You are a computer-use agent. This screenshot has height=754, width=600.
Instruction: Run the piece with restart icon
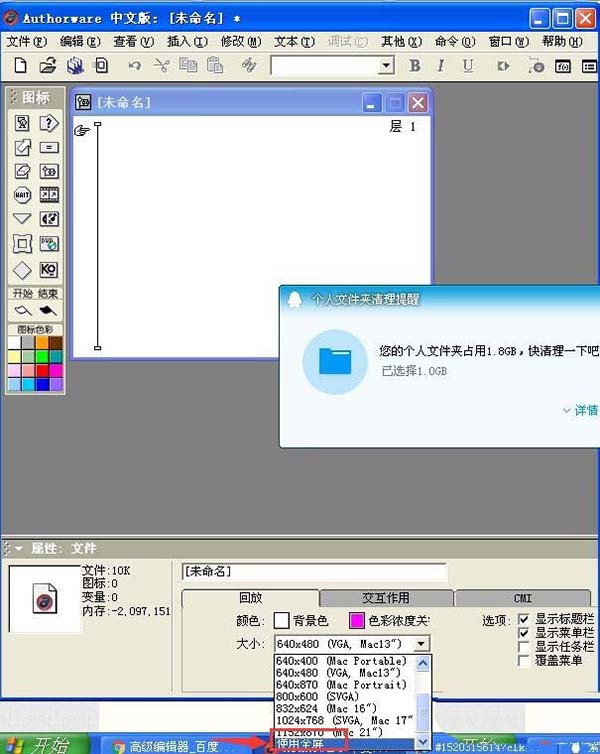coord(503,66)
